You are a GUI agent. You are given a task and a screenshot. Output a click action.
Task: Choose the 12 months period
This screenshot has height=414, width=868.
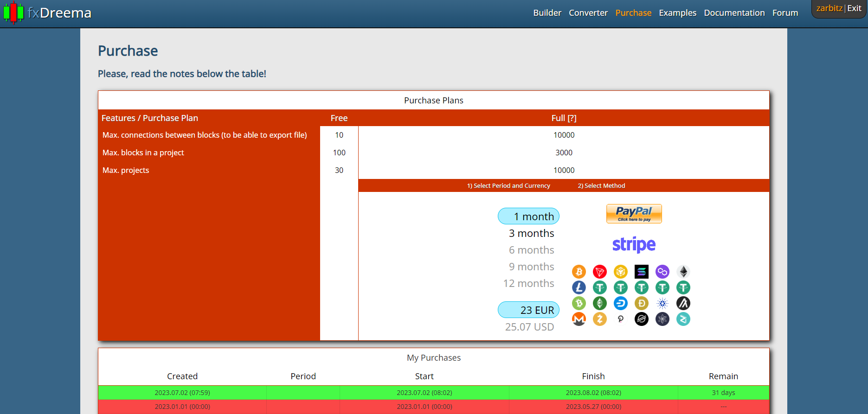tap(528, 283)
